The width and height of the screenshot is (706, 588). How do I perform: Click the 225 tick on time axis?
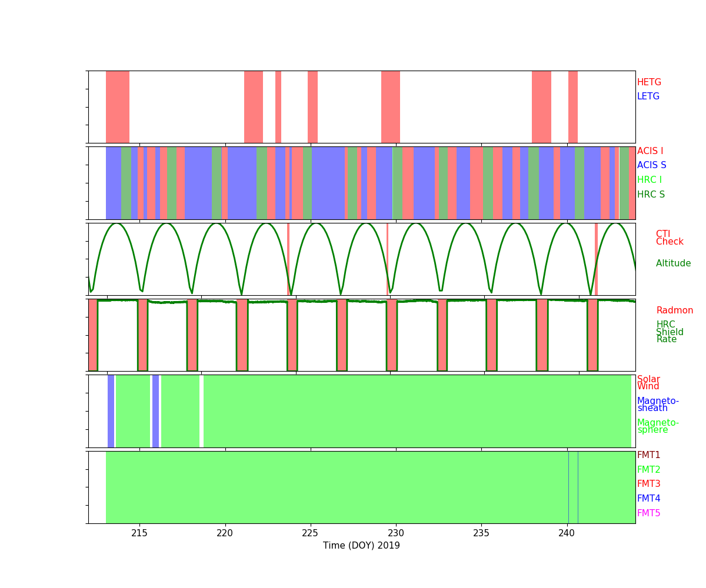(x=310, y=533)
